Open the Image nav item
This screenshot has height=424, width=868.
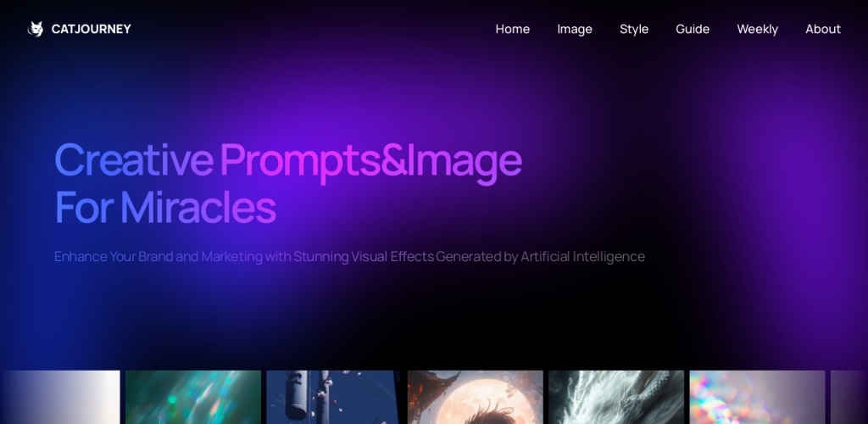point(575,29)
